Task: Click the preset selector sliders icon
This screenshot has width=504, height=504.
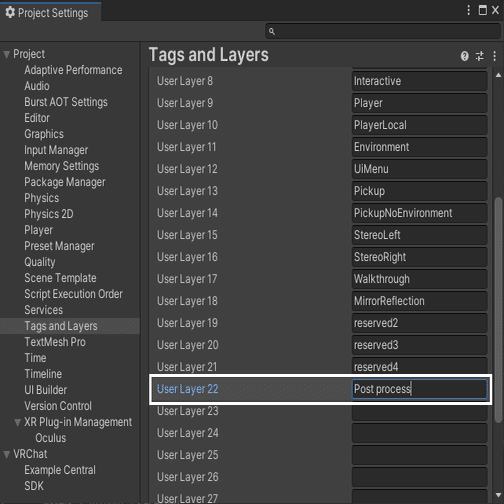Action: pyautogui.click(x=480, y=56)
